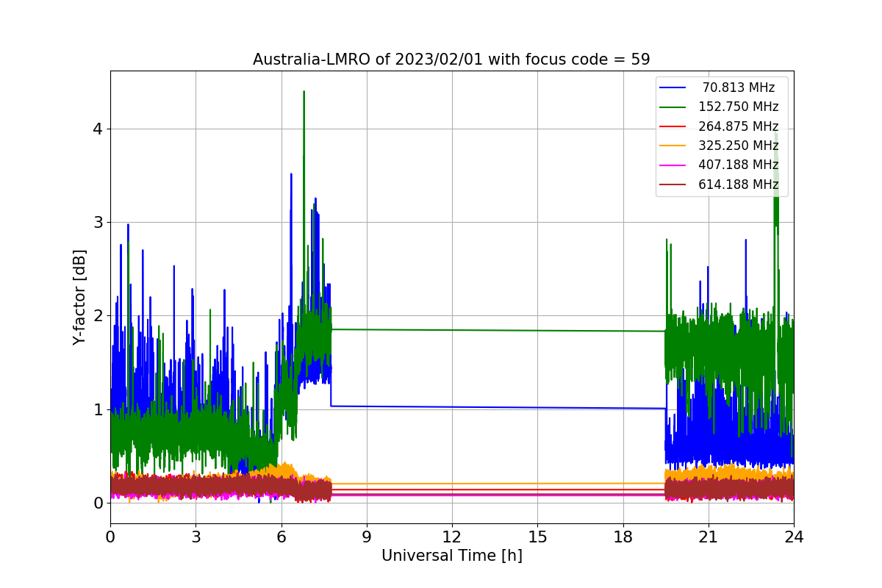Click y-axis tick label 0

[x=98, y=503]
